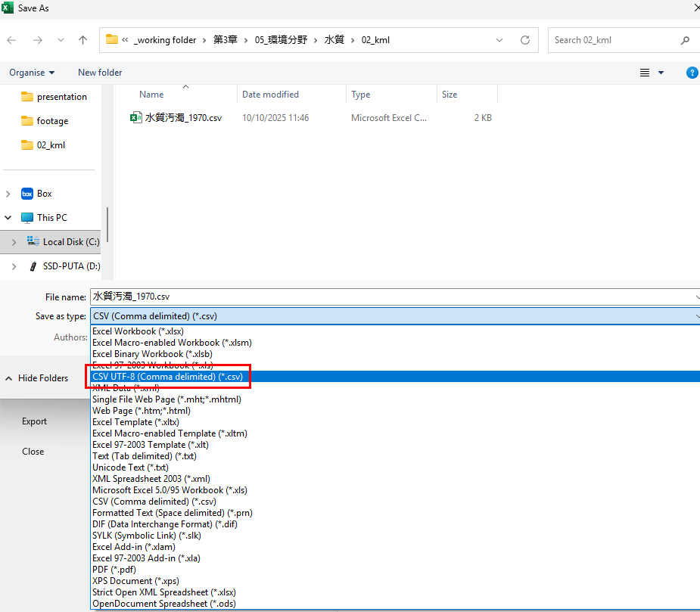
Task: Sort files by Date modified column
Action: click(270, 95)
